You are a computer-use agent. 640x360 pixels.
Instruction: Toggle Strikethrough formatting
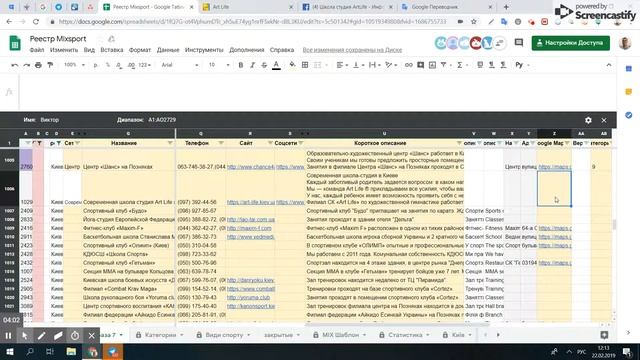[x=264, y=65]
